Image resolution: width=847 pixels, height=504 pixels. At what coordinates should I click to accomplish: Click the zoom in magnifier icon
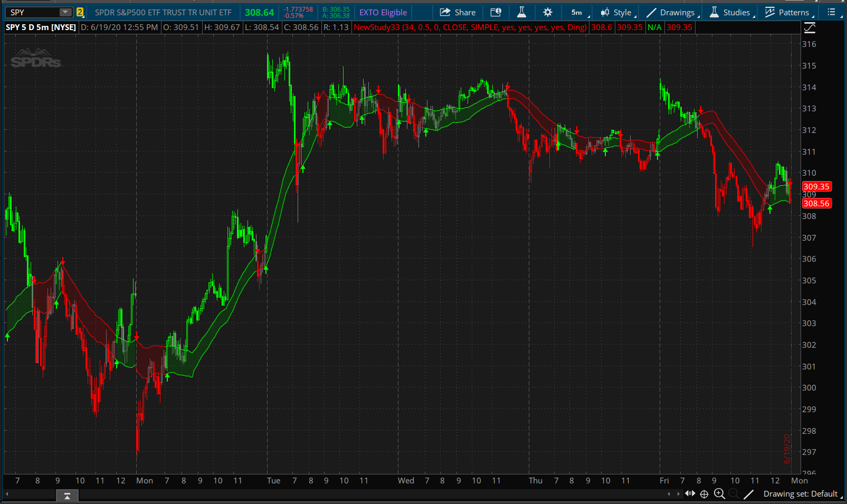coord(719,494)
